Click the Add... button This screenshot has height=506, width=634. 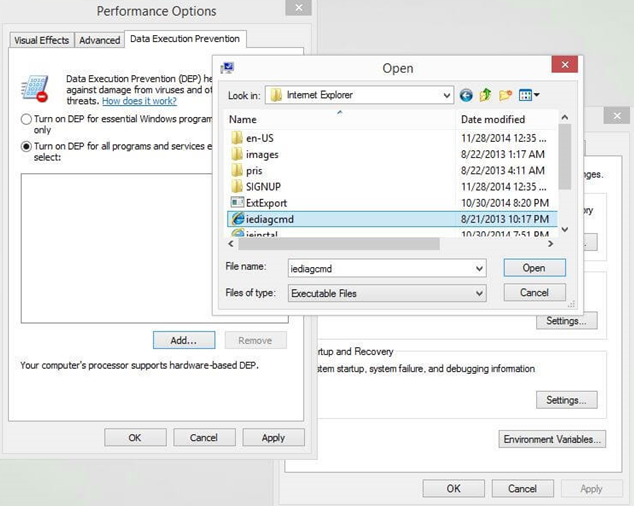click(184, 340)
